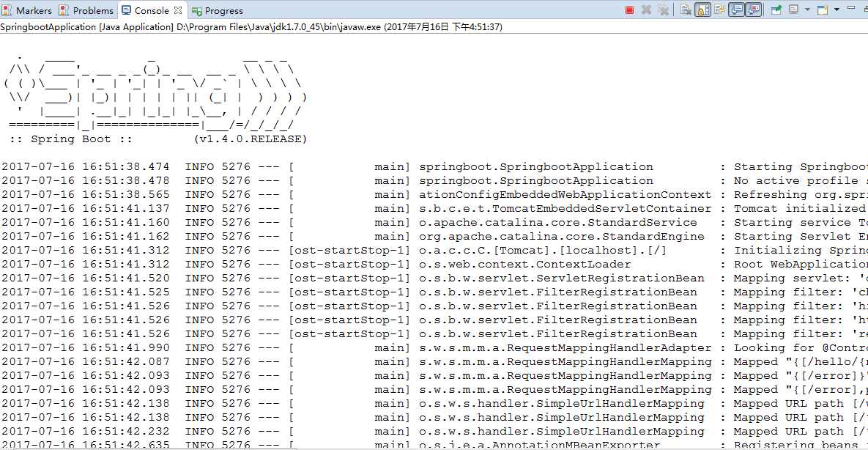Screen dimensions: 868x450
Task: Click 'o.apache.catalina.core.StandardService' logger name
Action: tap(558, 222)
